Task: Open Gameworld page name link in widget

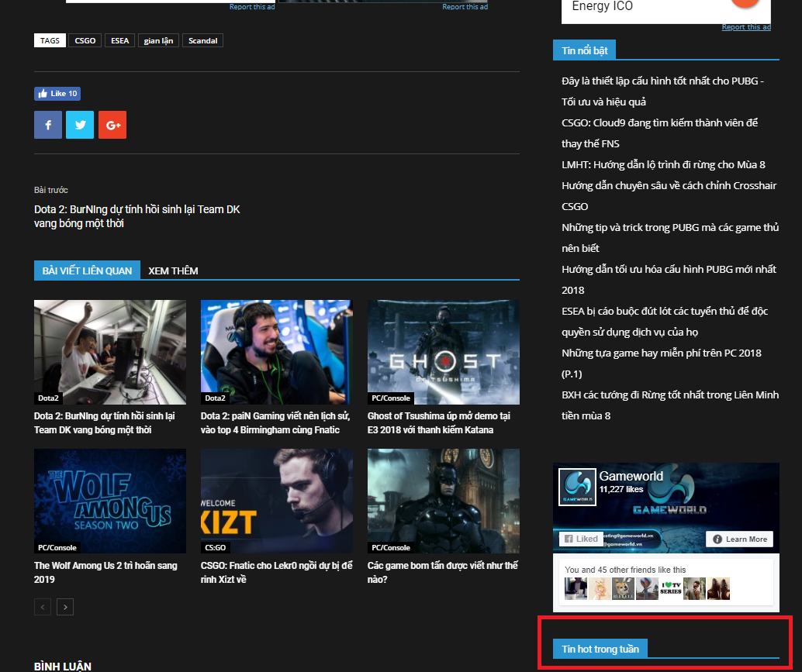Action: (x=631, y=476)
